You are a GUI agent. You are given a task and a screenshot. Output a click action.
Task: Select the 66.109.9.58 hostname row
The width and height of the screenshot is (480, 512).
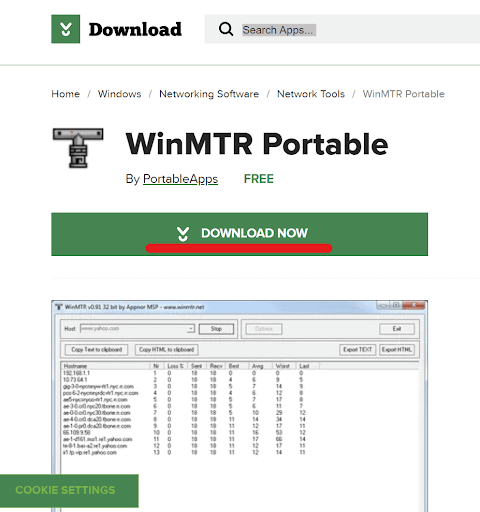pos(76,432)
